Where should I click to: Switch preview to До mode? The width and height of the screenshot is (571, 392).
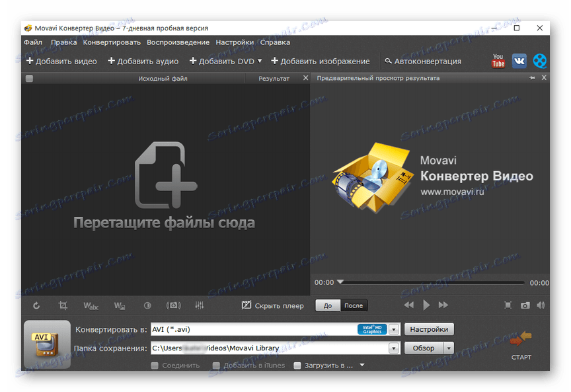coord(328,305)
